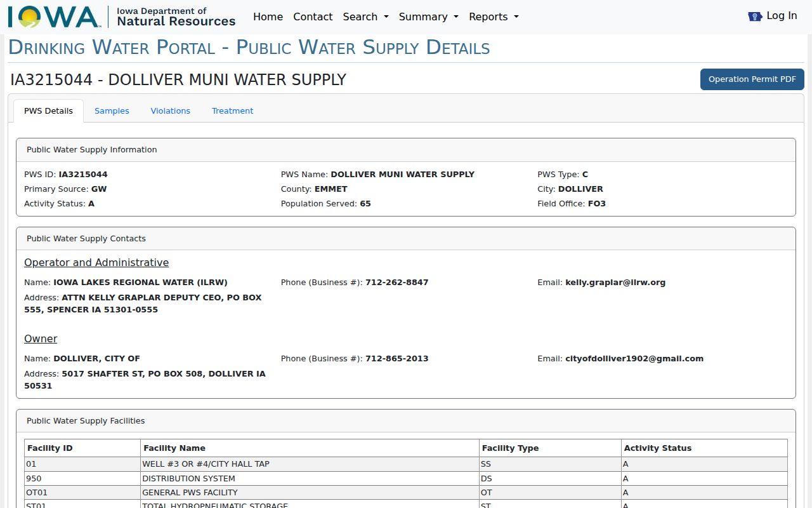Click the Operator and Administrative heading
This screenshot has height=508, width=812.
(96, 262)
